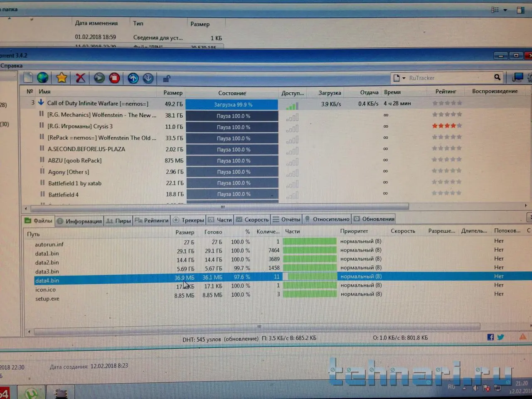Select the autorun.inf file

pos(49,244)
